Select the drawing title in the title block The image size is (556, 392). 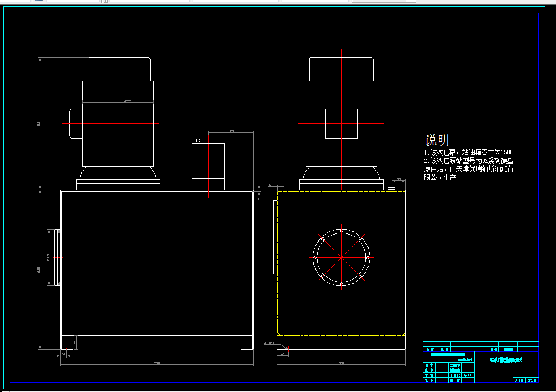click(506, 360)
